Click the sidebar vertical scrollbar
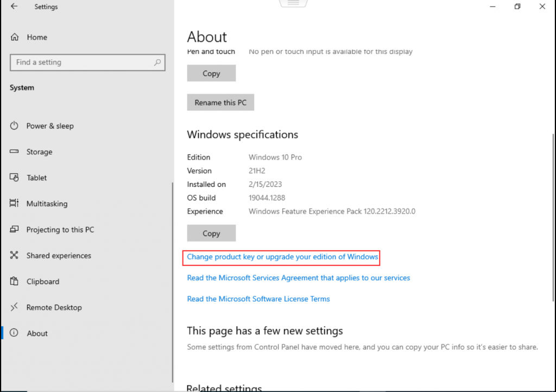 173,282
